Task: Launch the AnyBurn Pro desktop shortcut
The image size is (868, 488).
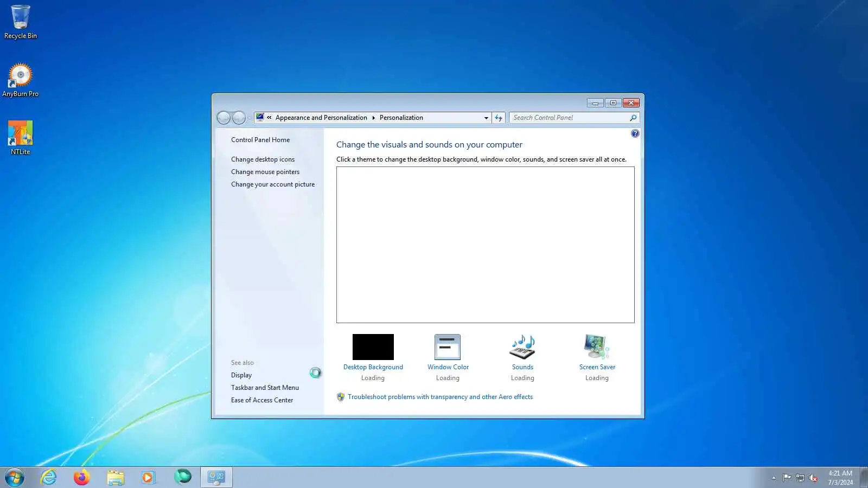Action: 21,80
